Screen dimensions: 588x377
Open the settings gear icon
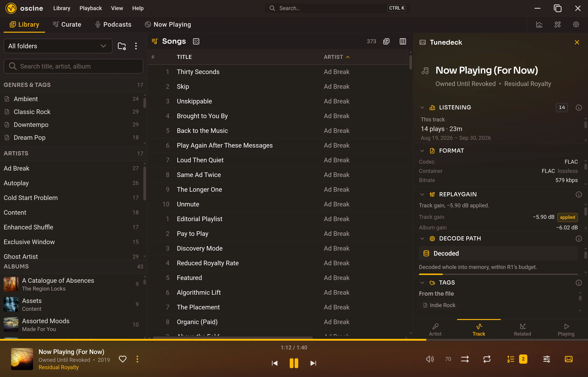click(576, 24)
